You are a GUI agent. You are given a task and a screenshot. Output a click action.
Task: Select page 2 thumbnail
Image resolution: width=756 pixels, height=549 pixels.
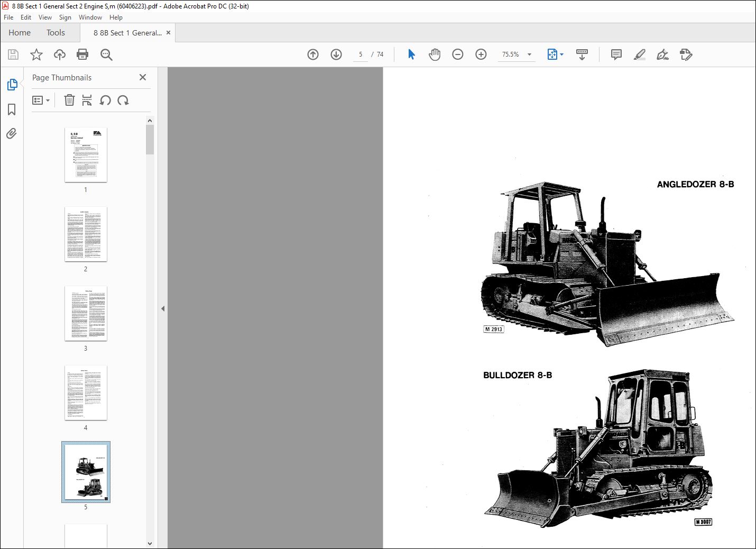[x=86, y=234]
